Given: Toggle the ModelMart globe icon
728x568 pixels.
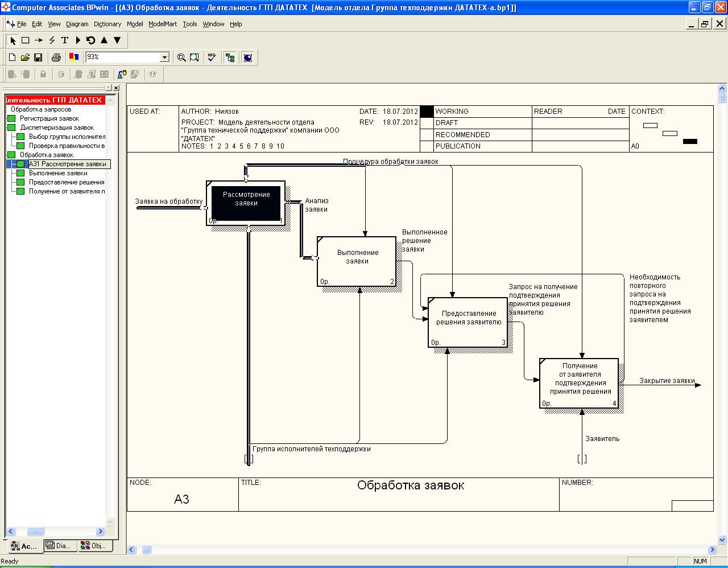Looking at the screenshot, I should click(248, 57).
